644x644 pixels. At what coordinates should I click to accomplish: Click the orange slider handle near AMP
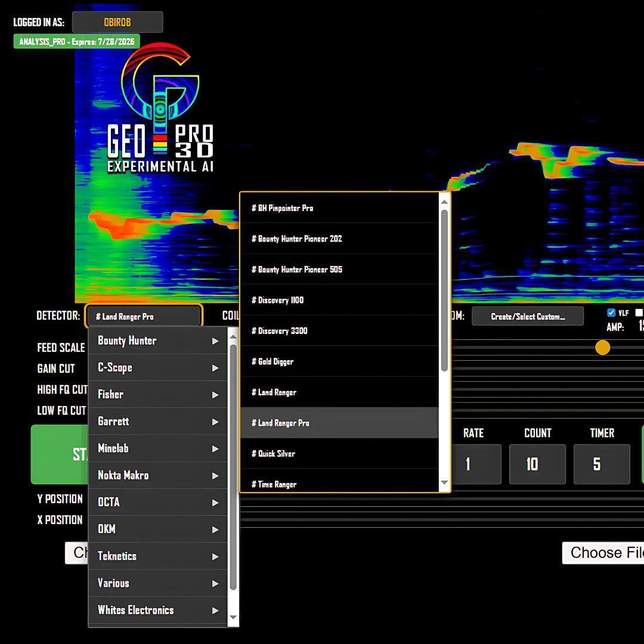[x=603, y=347]
